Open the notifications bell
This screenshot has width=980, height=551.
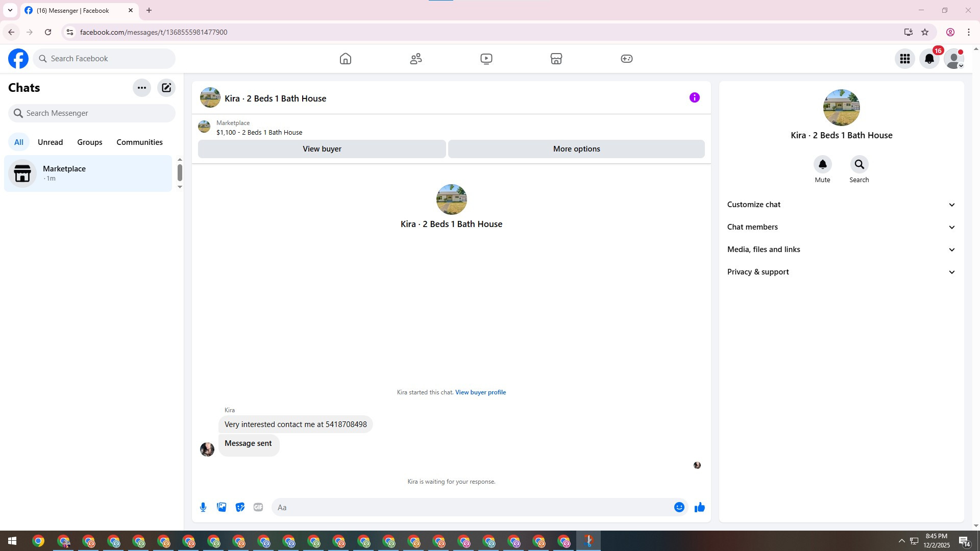click(929, 59)
